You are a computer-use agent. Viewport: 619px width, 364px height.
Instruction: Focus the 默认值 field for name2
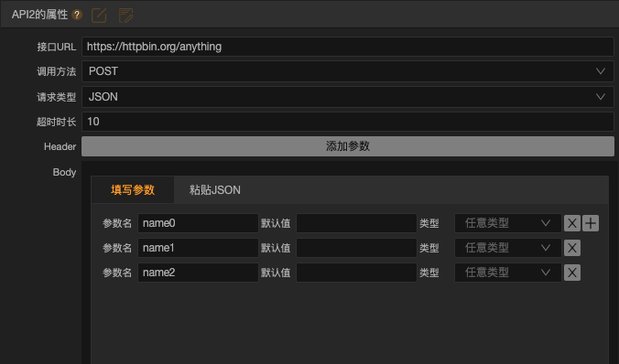(356, 273)
